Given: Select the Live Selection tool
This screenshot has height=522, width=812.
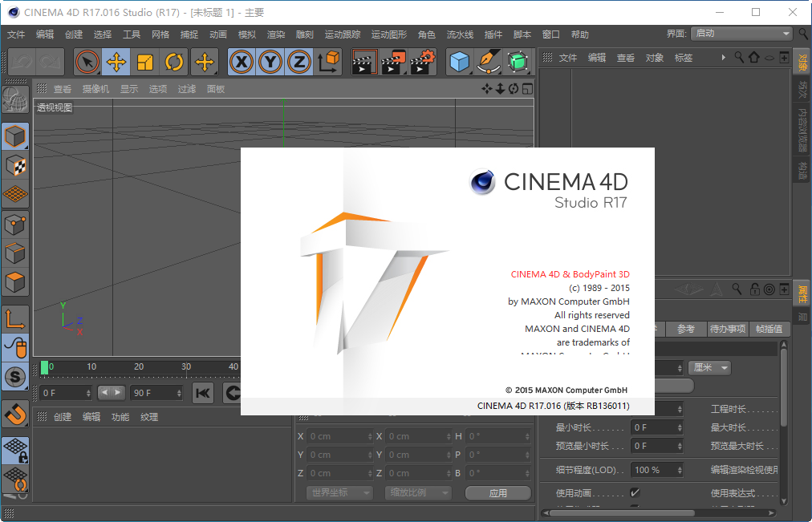Looking at the screenshot, I should 87,62.
